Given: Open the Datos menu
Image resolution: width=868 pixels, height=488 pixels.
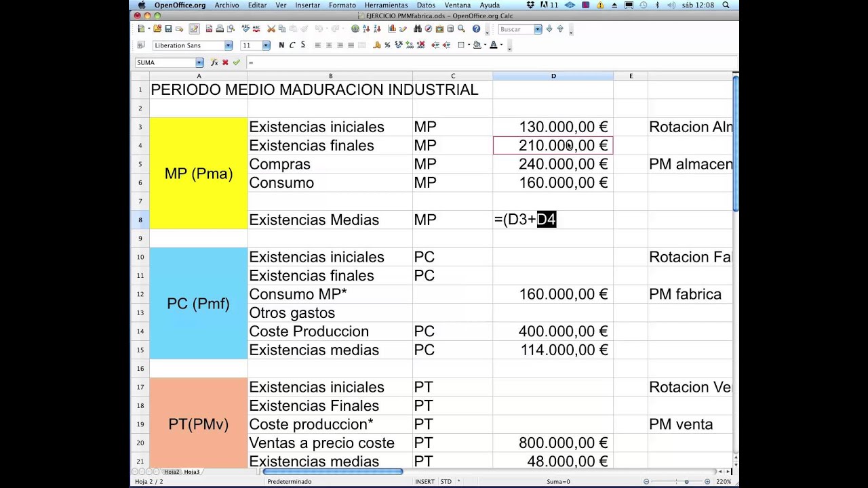Looking at the screenshot, I should [x=426, y=5].
